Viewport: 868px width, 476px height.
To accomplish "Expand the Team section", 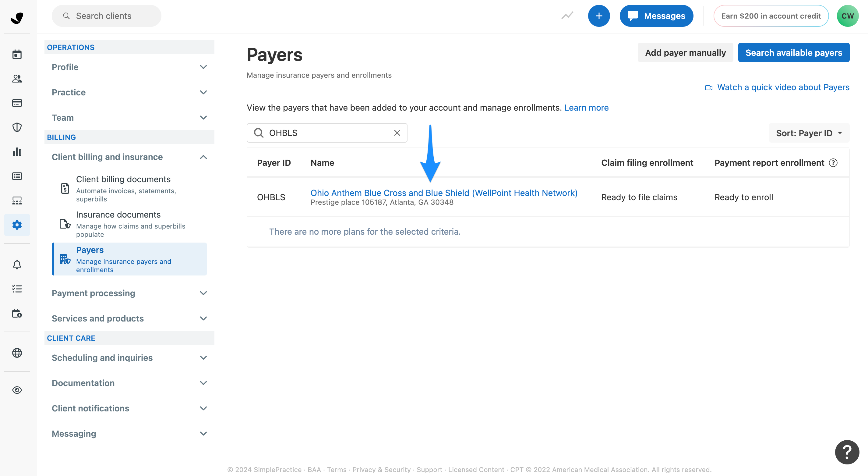I will pos(129,118).
